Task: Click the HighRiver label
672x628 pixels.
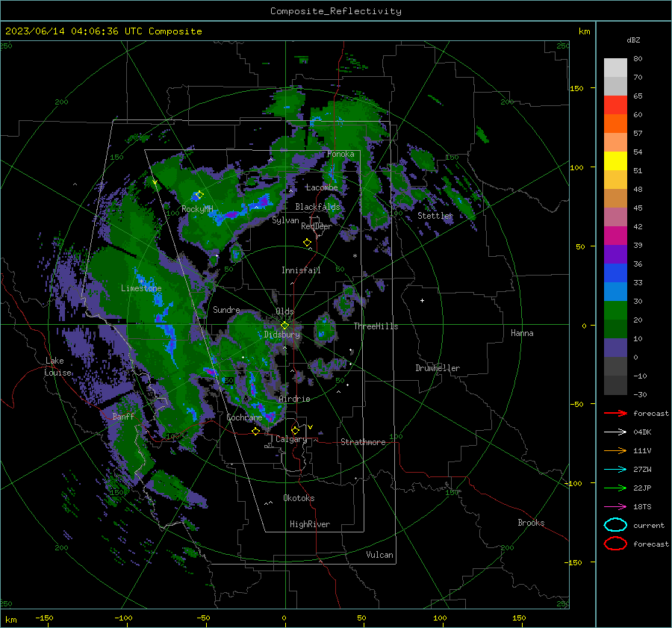Action: 310,524
